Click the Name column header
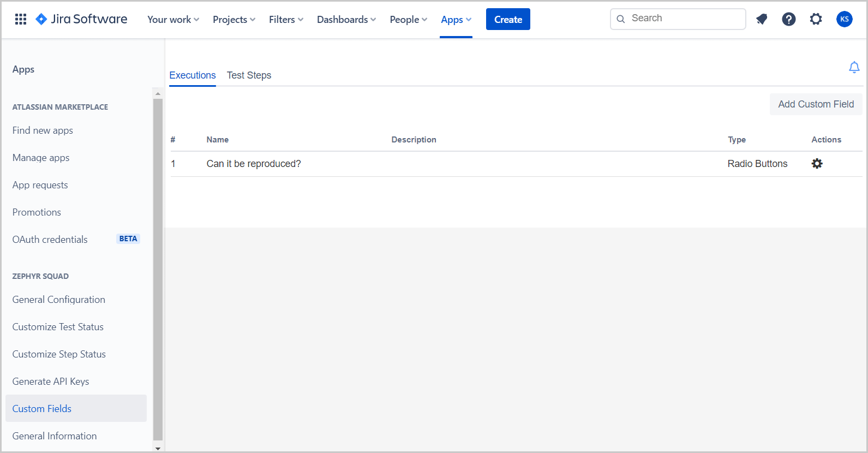This screenshot has width=868, height=453. (218, 140)
